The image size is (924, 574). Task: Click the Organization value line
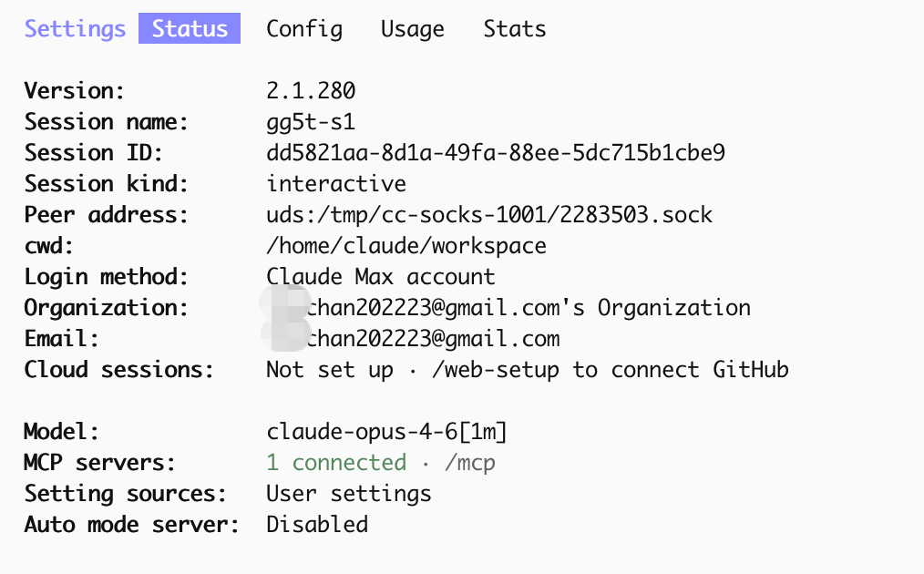click(508, 308)
